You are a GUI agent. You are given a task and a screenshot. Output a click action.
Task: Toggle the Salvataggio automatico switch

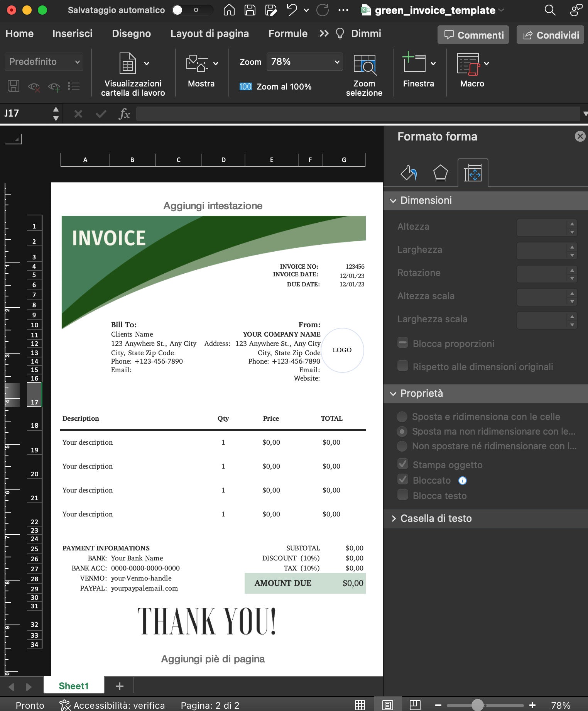click(x=193, y=10)
